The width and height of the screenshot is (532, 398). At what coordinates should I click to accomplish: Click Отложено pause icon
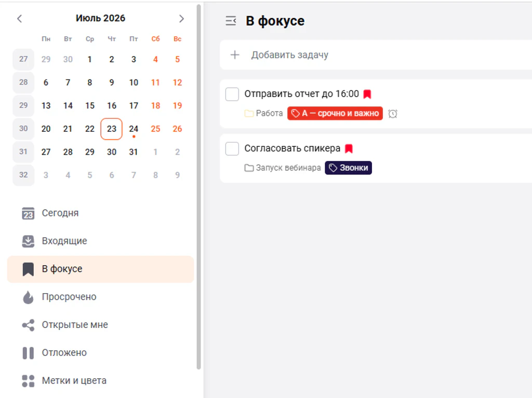28,353
